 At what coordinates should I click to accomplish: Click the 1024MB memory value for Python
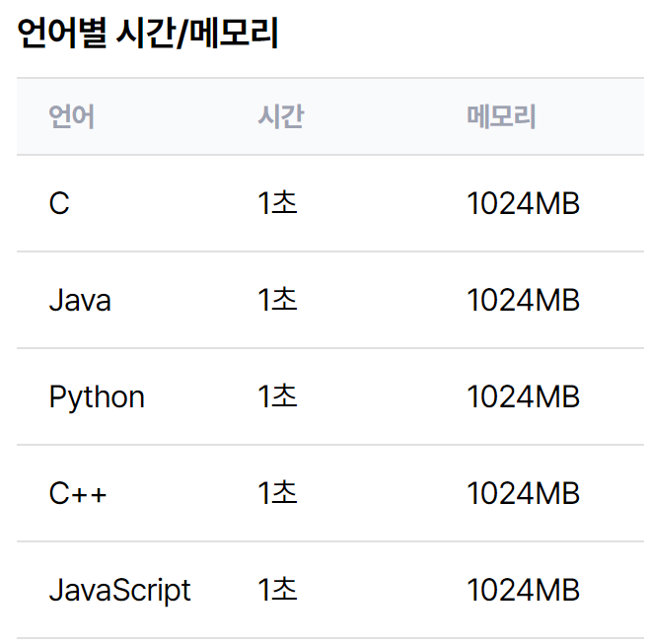(523, 396)
